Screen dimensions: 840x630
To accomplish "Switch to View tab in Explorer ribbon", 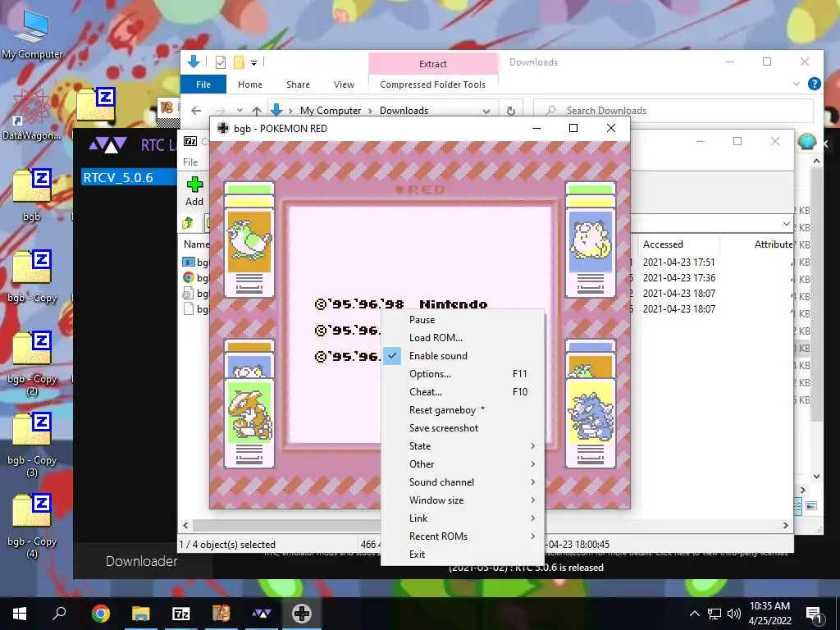I will click(x=344, y=84).
